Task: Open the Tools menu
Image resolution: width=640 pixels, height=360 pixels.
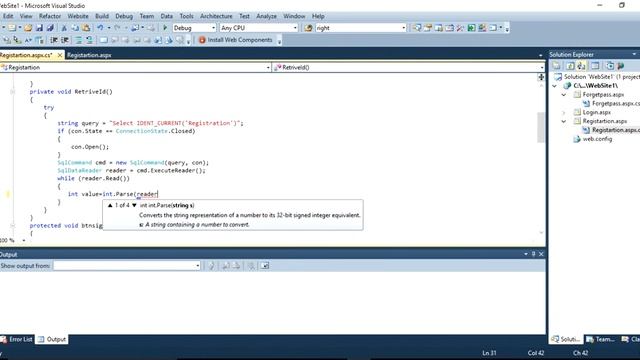Action: pos(187,16)
